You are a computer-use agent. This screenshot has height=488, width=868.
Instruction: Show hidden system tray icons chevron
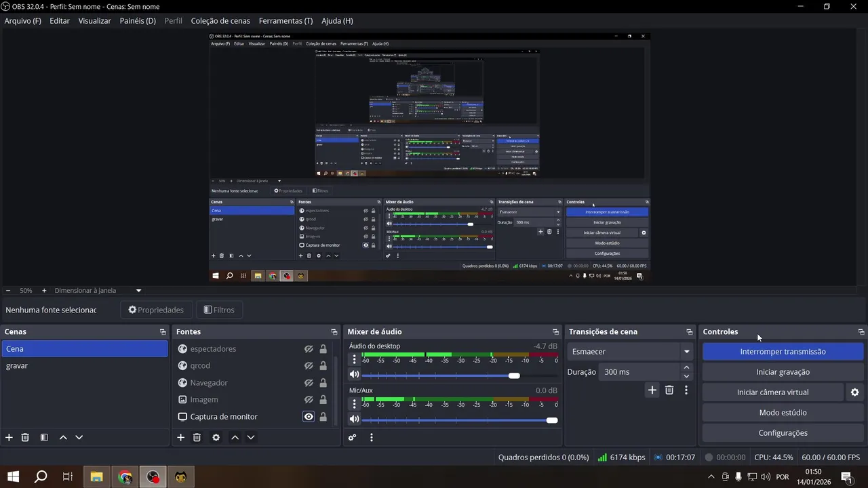coord(711,476)
